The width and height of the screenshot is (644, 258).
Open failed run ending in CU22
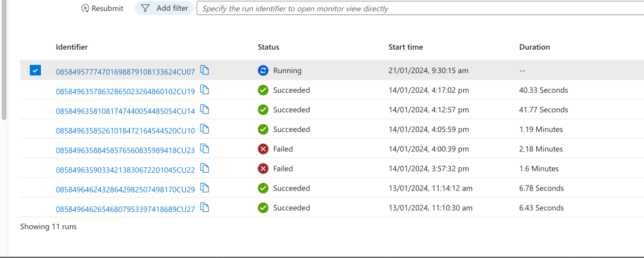125,170
